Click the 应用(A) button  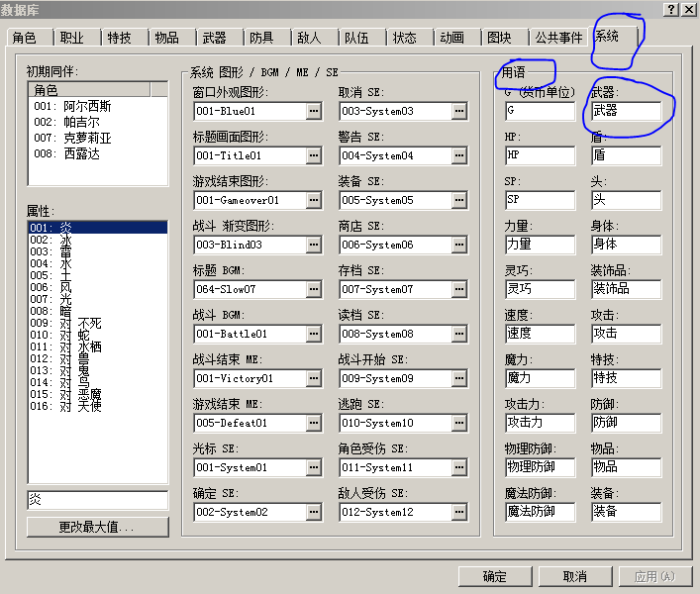click(x=654, y=576)
